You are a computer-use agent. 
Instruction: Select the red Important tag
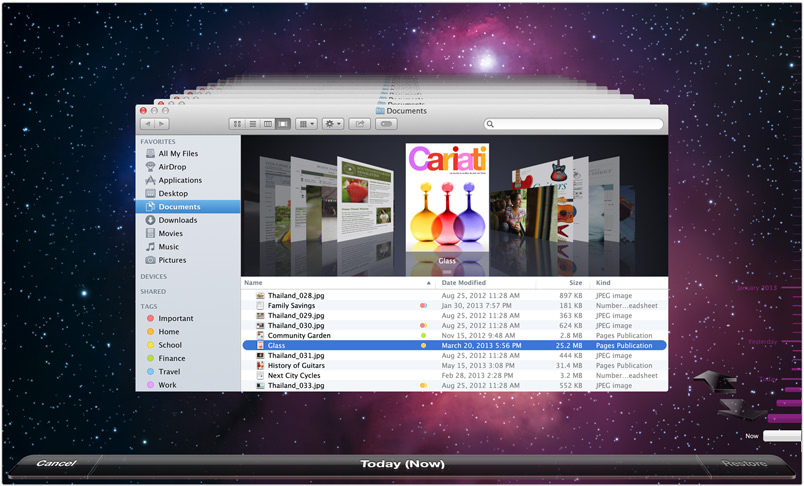[x=175, y=319]
